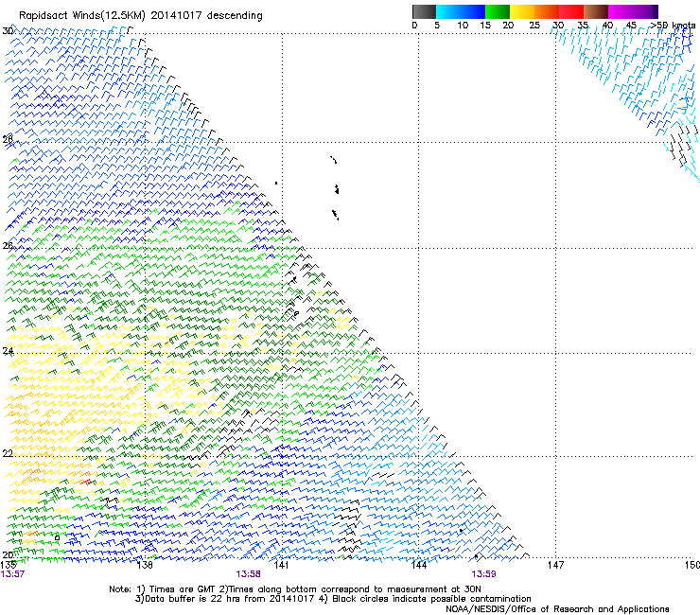Click the legend label '10'
The width and height of the screenshot is (700, 615).
(x=463, y=26)
